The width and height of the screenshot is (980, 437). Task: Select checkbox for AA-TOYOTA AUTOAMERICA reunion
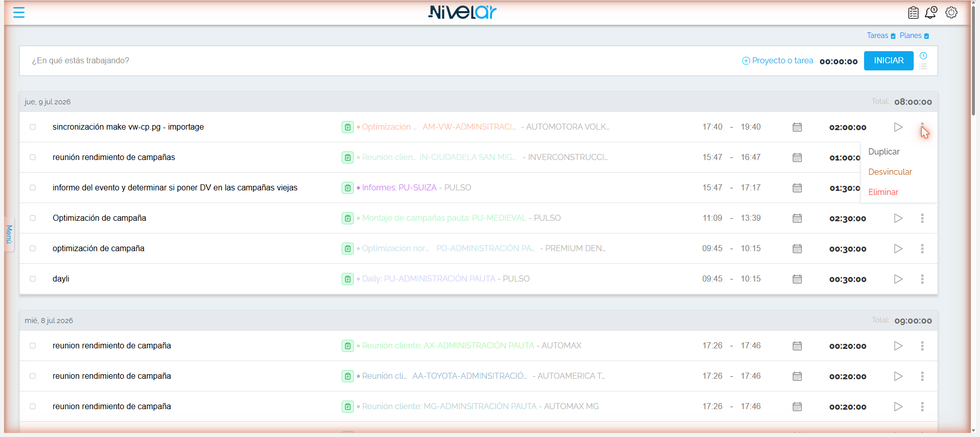tap(32, 376)
